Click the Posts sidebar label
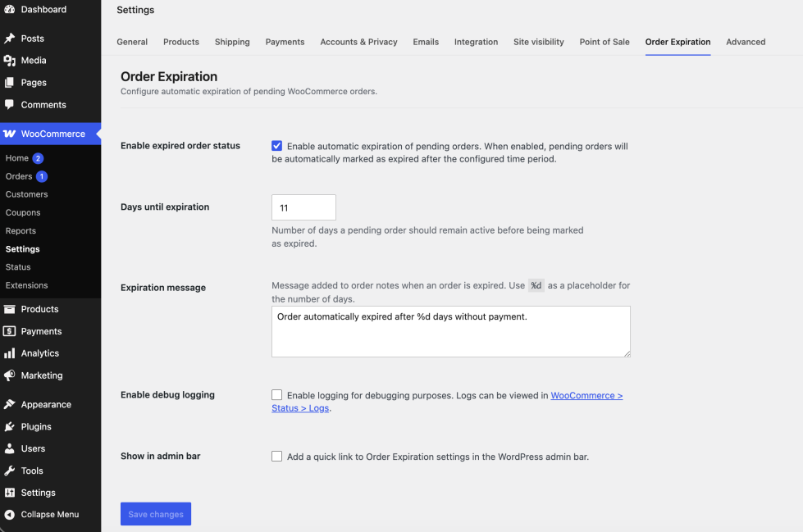This screenshot has height=532, width=803. point(32,39)
